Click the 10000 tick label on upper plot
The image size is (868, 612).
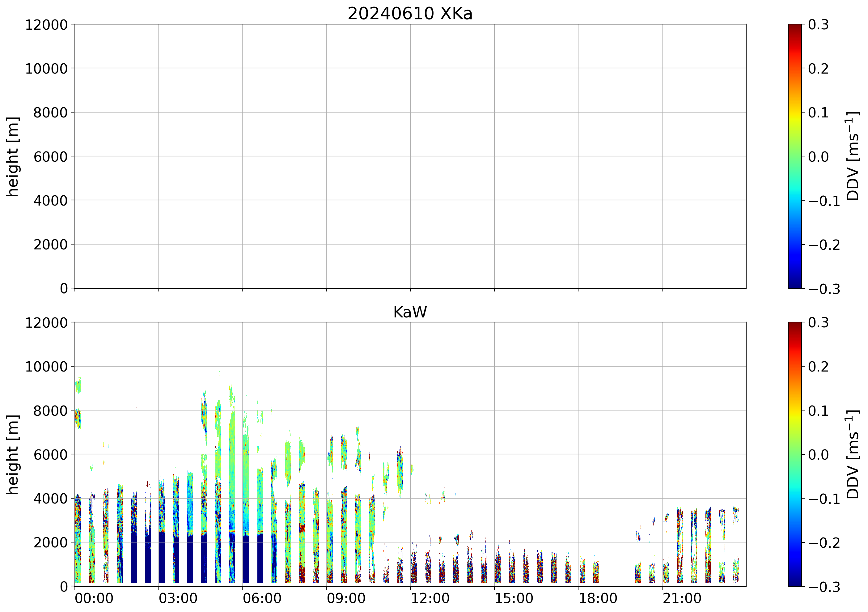(46, 69)
